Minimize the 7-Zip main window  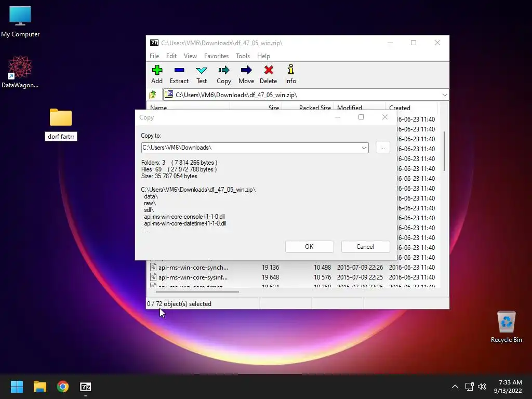pyautogui.click(x=390, y=43)
